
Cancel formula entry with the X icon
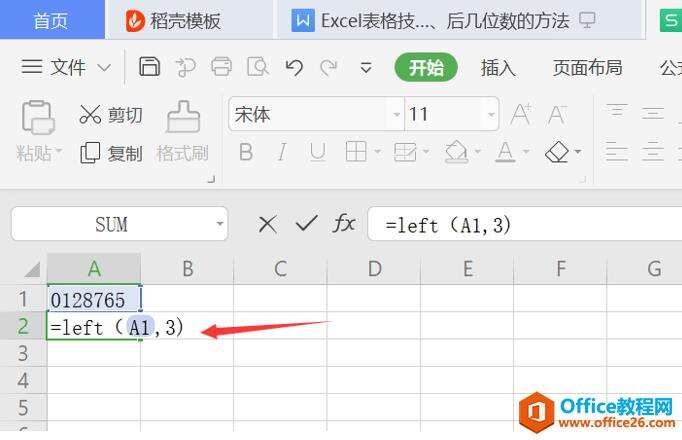coord(267,225)
